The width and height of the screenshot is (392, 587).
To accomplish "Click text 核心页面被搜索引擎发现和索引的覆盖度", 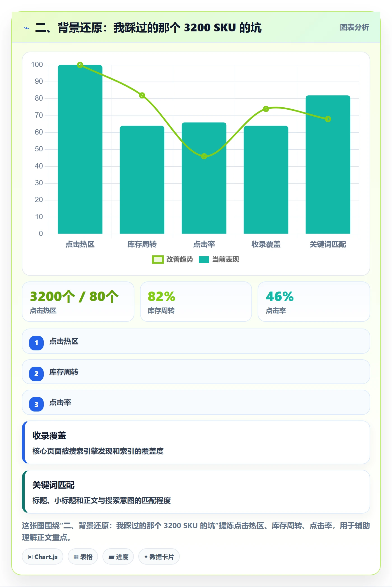I will pyautogui.click(x=98, y=451).
